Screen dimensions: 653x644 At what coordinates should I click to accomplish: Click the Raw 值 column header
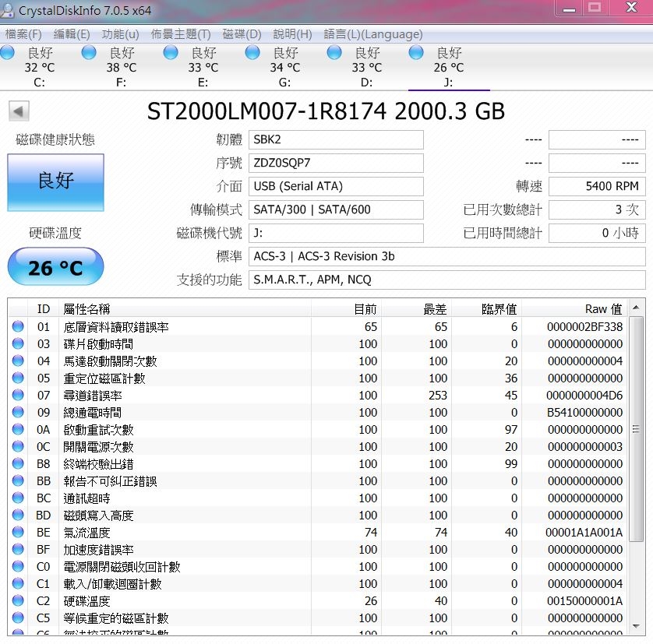point(575,309)
